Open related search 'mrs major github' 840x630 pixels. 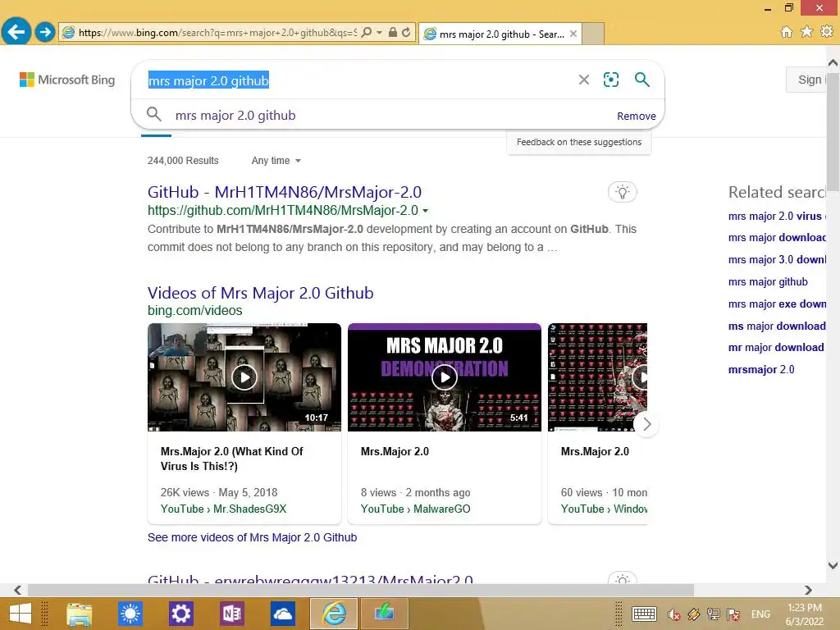(x=768, y=282)
